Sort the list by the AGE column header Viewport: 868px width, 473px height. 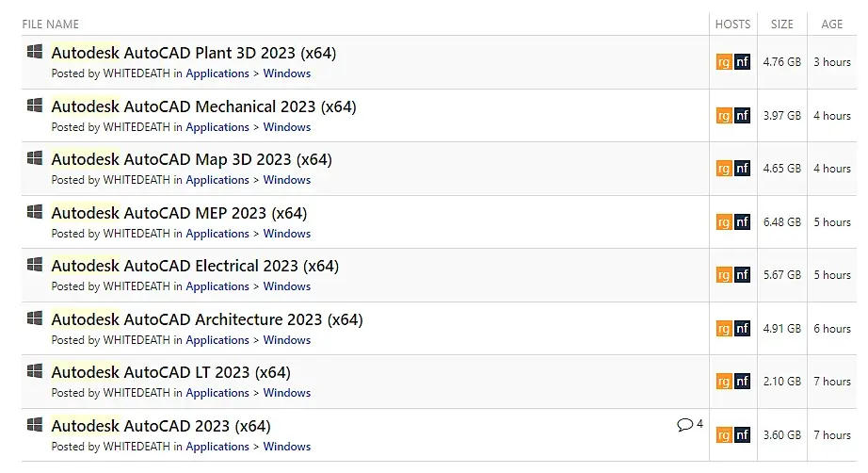click(832, 24)
